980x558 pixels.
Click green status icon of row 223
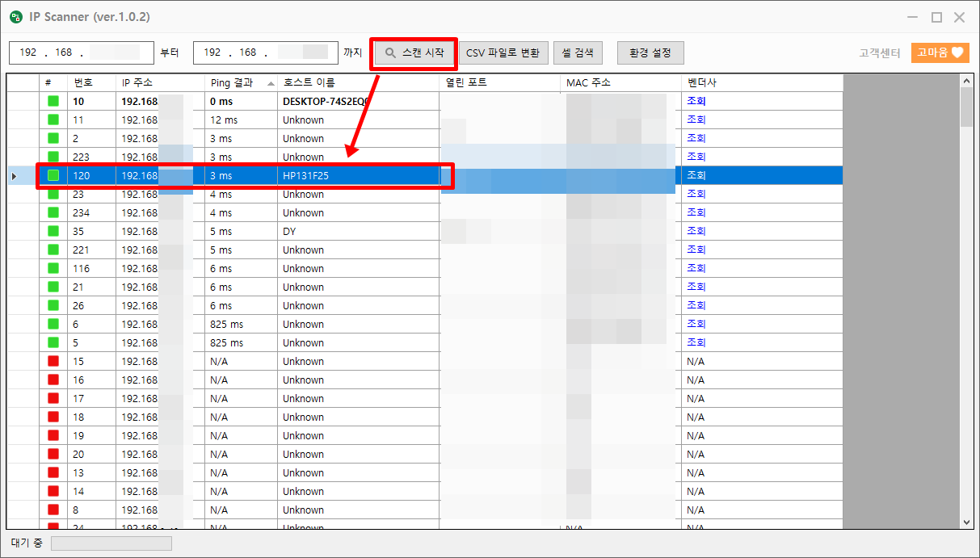53,157
